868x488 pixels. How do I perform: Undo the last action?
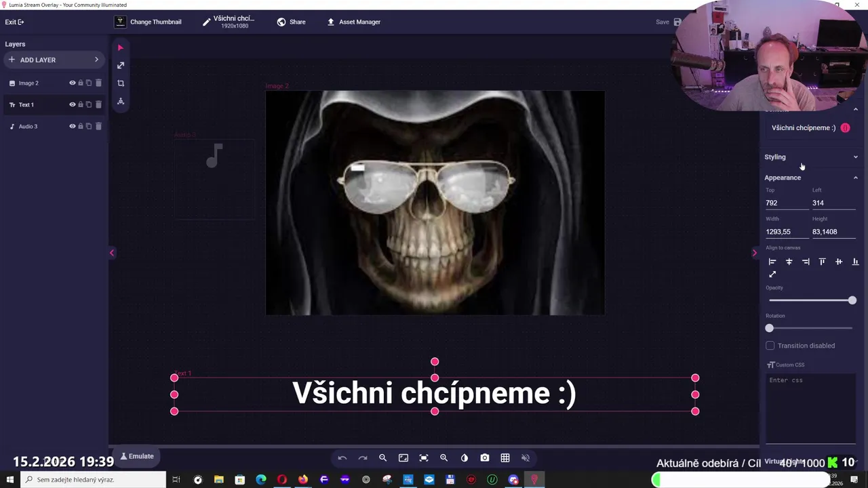tap(342, 458)
